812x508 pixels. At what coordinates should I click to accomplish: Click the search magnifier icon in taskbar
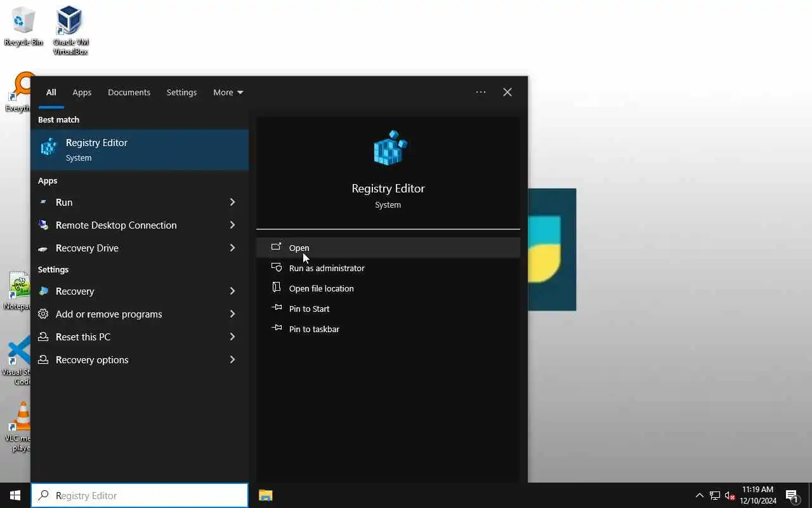[x=43, y=495]
